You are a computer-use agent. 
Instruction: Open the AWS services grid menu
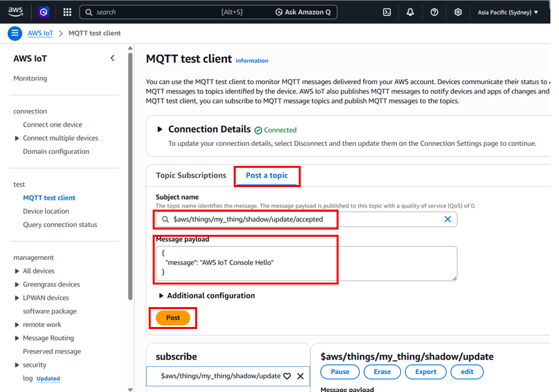(x=67, y=12)
